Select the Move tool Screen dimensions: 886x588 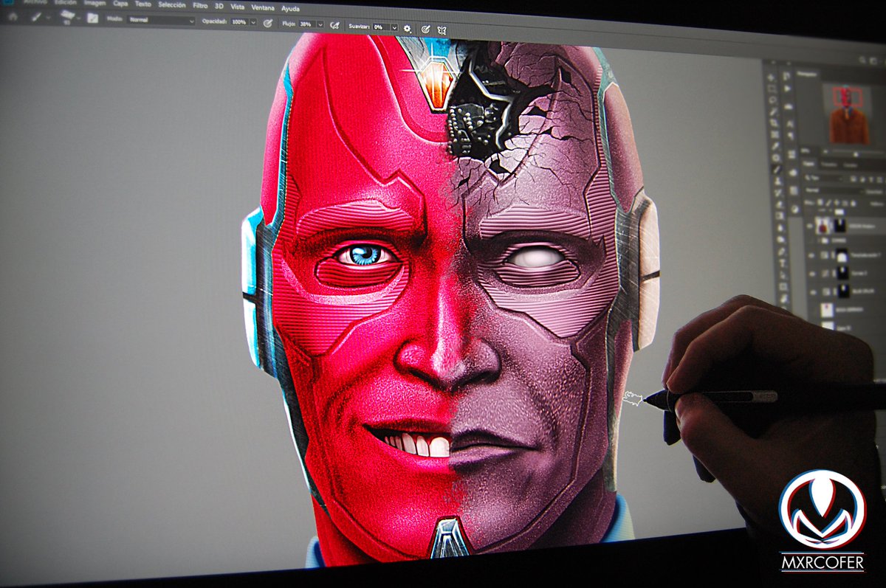click(x=771, y=77)
